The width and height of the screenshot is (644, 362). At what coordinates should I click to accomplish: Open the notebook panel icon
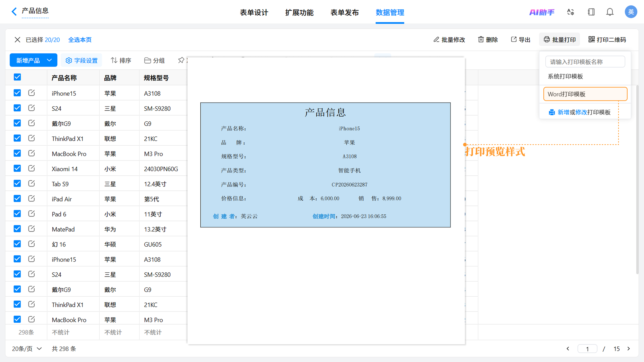coord(591,12)
